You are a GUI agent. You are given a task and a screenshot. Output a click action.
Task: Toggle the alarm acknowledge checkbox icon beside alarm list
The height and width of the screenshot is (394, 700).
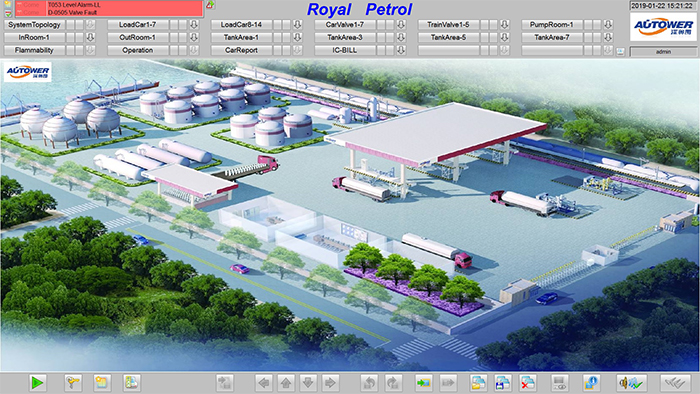[x=8, y=13]
